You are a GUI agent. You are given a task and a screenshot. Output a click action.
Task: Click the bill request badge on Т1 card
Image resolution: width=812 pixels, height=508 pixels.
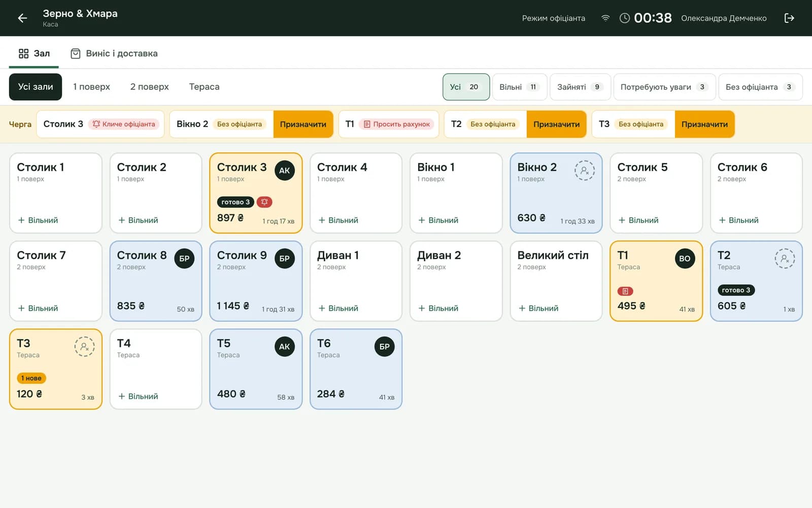tap(625, 291)
